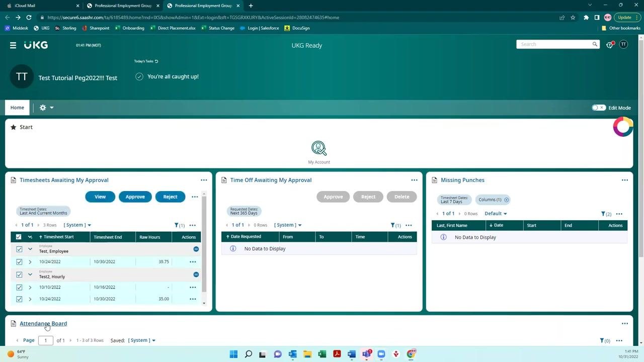Open [System] dropdown in Time Off panel
The image size is (644, 362).
[x=288, y=225]
